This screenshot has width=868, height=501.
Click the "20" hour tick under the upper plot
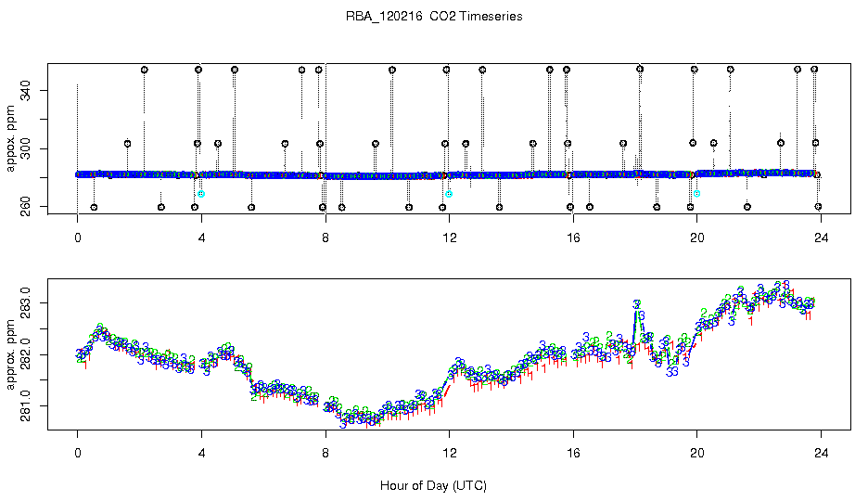pyautogui.click(x=697, y=238)
